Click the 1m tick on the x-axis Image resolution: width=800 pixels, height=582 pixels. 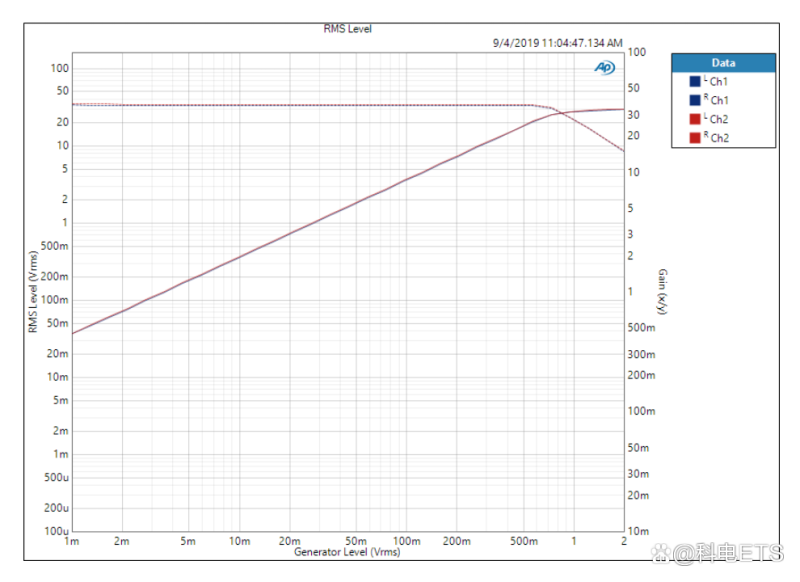tap(72, 541)
